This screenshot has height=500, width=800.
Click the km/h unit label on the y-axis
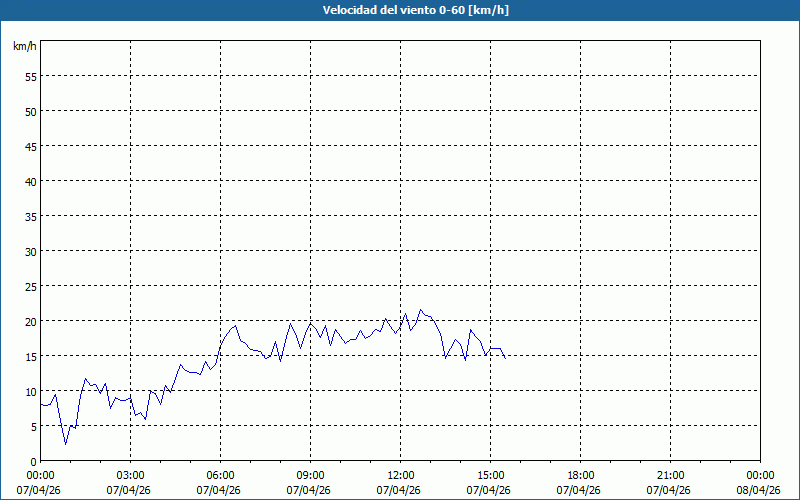(24, 47)
